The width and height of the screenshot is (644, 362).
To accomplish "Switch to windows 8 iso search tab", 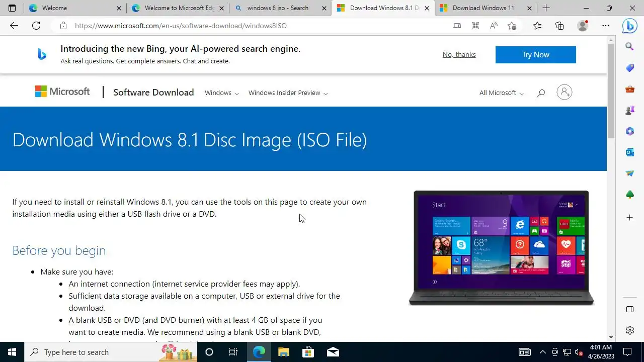I will (x=280, y=8).
